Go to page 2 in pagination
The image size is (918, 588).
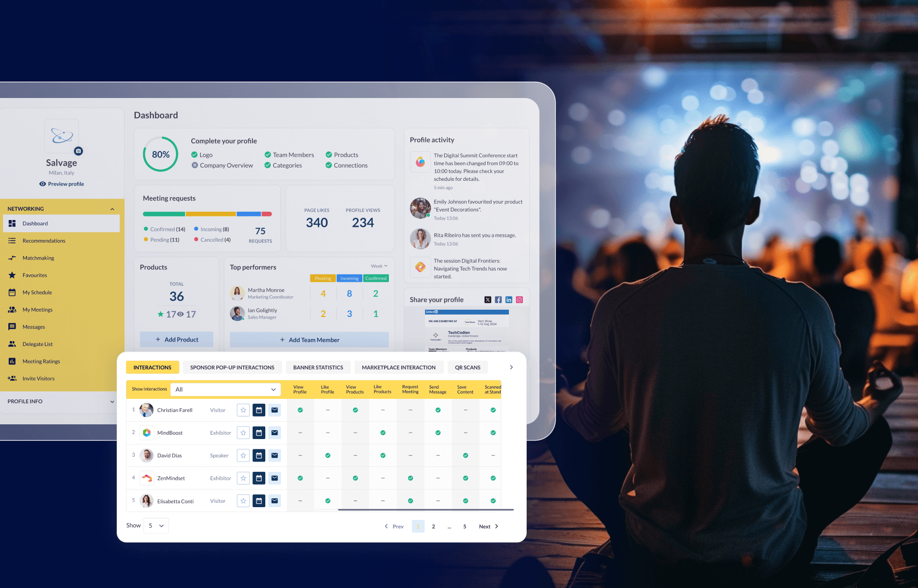click(433, 527)
